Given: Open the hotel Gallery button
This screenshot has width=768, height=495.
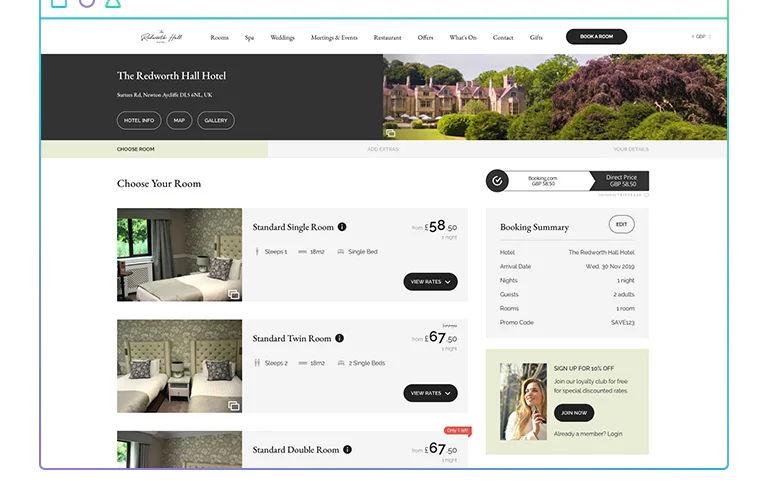Looking at the screenshot, I should coord(216,120).
